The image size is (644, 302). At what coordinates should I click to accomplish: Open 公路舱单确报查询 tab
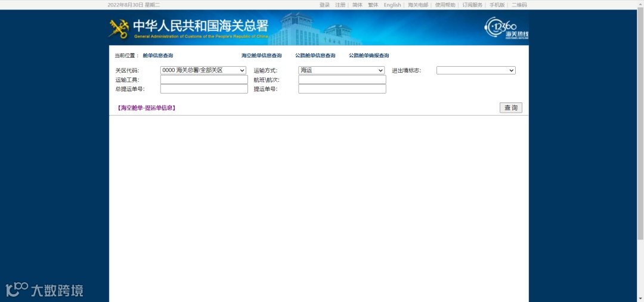(x=369, y=55)
